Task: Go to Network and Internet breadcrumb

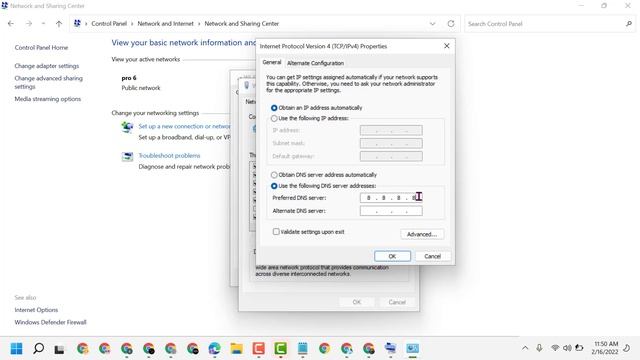Action: pos(165,24)
